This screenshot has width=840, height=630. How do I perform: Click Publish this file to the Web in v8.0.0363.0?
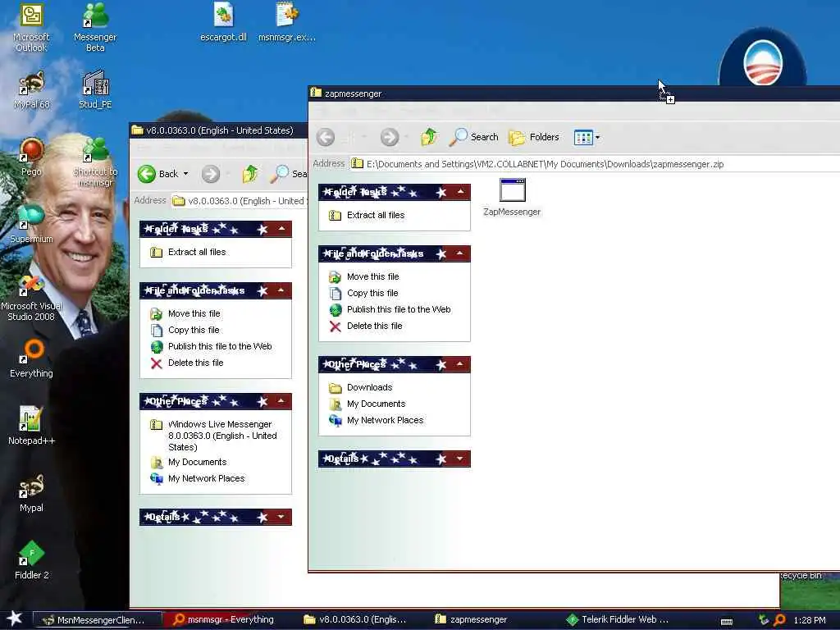(x=220, y=346)
